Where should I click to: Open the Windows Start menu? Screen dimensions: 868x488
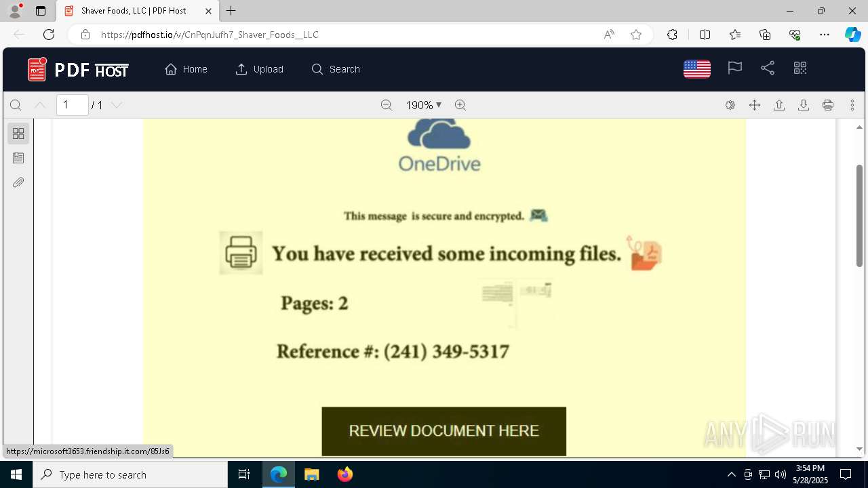pyautogui.click(x=16, y=474)
